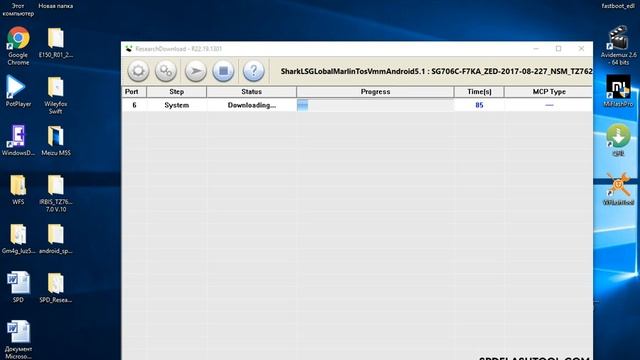Select Новая папка desktop item

56,6
